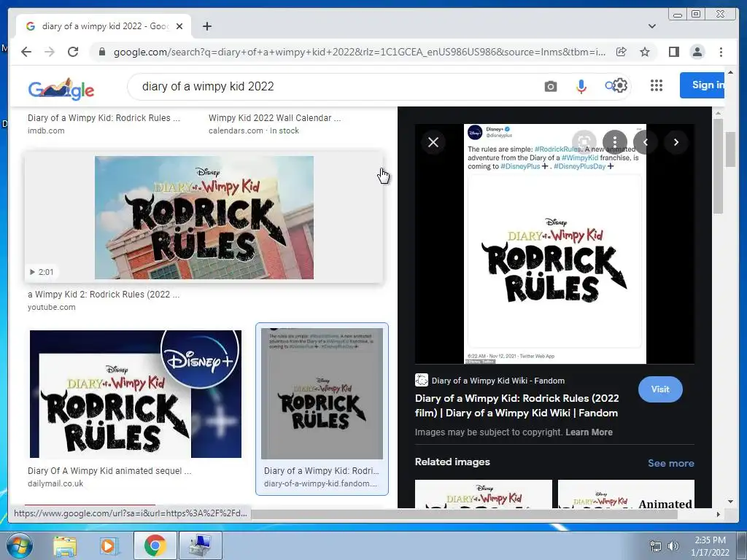Open preview image more options menu
Screen dimensions: 747x560
point(614,142)
